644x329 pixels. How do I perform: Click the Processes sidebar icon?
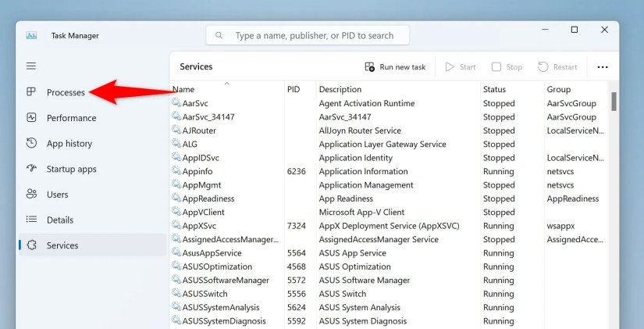coord(31,92)
